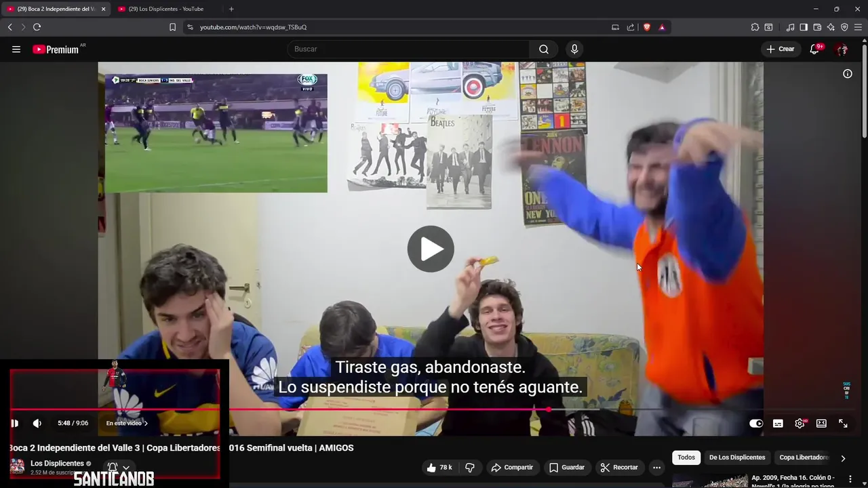The height and width of the screenshot is (488, 868).
Task: Select 'De Los Displicentes' filter chip
Action: click(737, 457)
